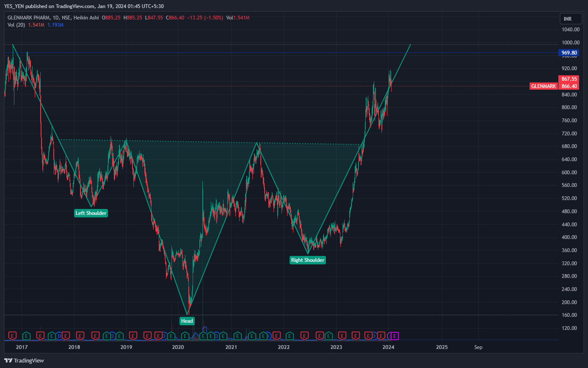Click the low value 847.55

pos(155,18)
